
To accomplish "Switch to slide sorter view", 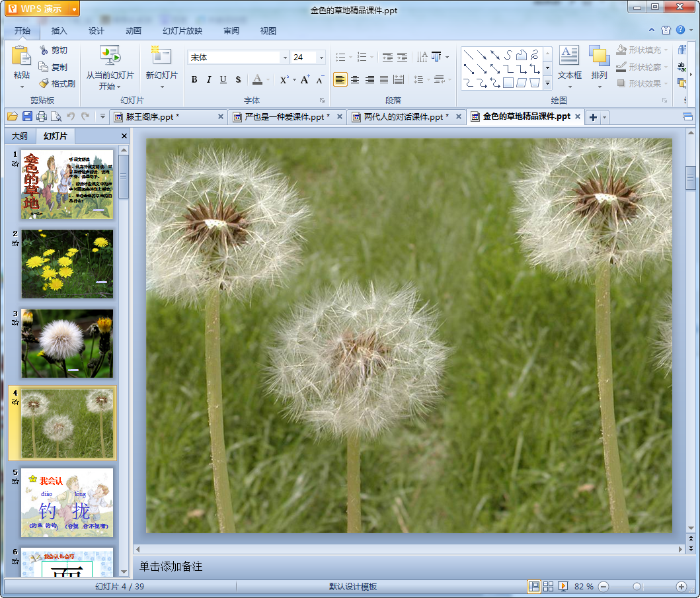I will tap(548, 586).
